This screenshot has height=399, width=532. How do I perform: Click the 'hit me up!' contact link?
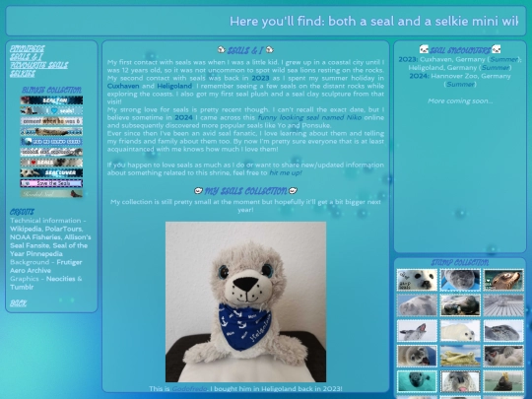pos(286,172)
